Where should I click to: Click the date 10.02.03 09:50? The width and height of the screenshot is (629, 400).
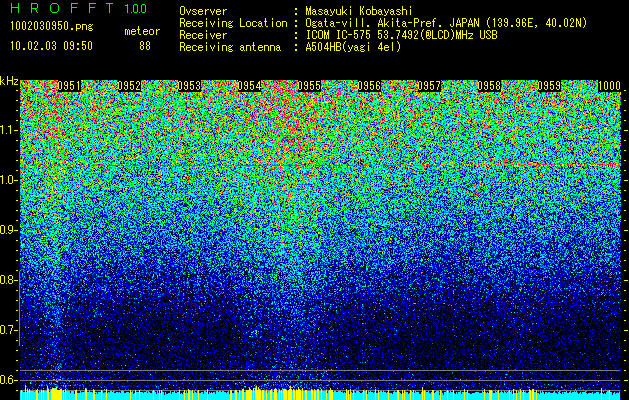point(51,46)
